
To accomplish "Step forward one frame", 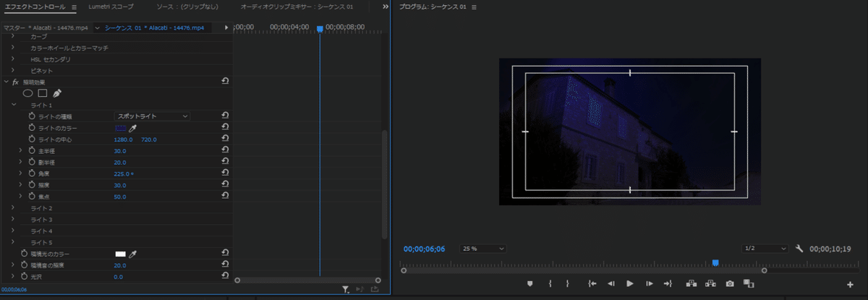I will (649, 283).
